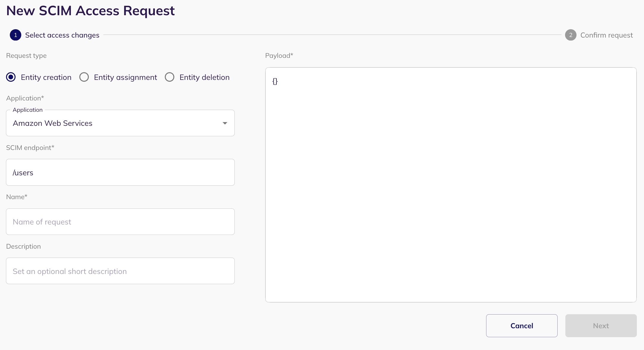This screenshot has width=644, height=350.
Task: Click the Name of request field
Action: click(x=120, y=222)
